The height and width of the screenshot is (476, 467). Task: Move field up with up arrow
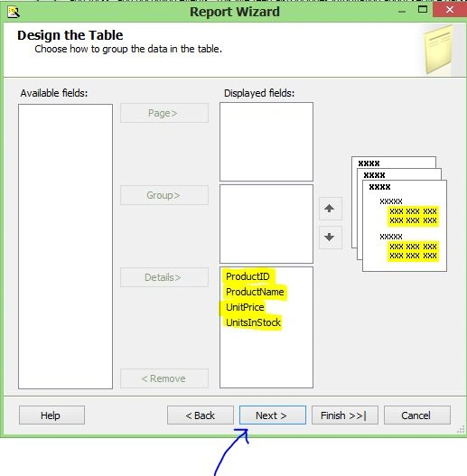click(330, 209)
